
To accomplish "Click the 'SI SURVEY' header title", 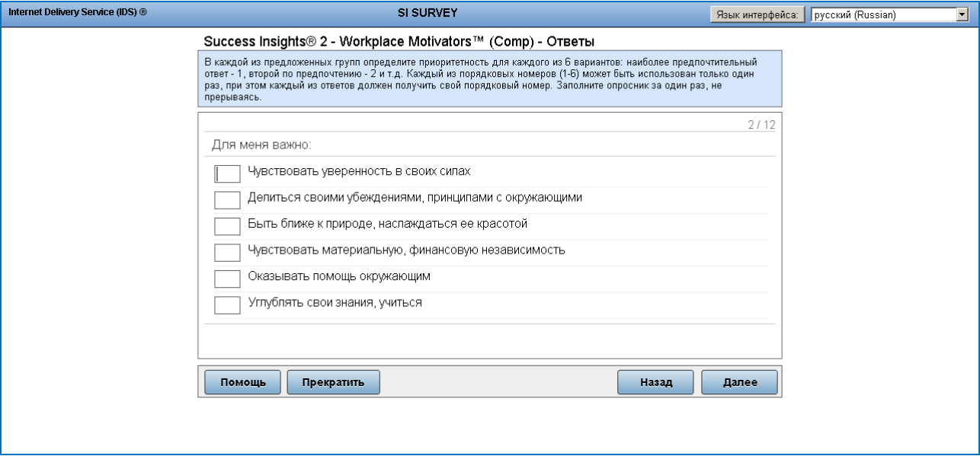I will 428,13.
